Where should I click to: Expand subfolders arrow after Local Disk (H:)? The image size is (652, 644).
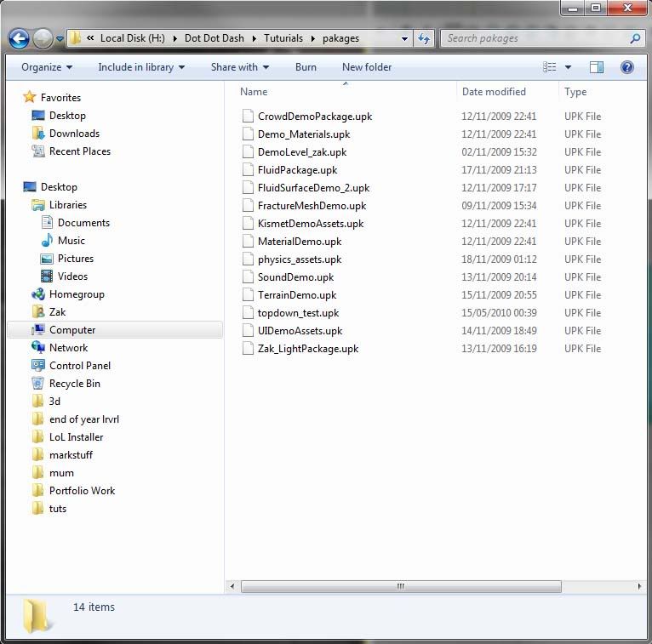175,38
